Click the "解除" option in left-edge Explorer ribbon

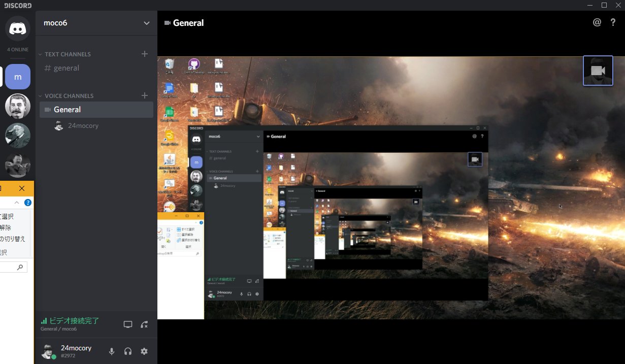pos(6,227)
